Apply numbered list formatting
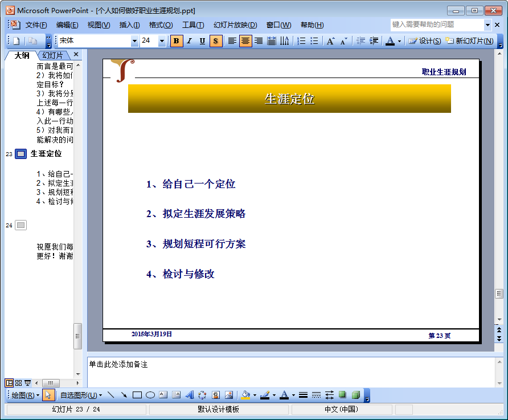This screenshot has height=420, width=508. pos(301,41)
